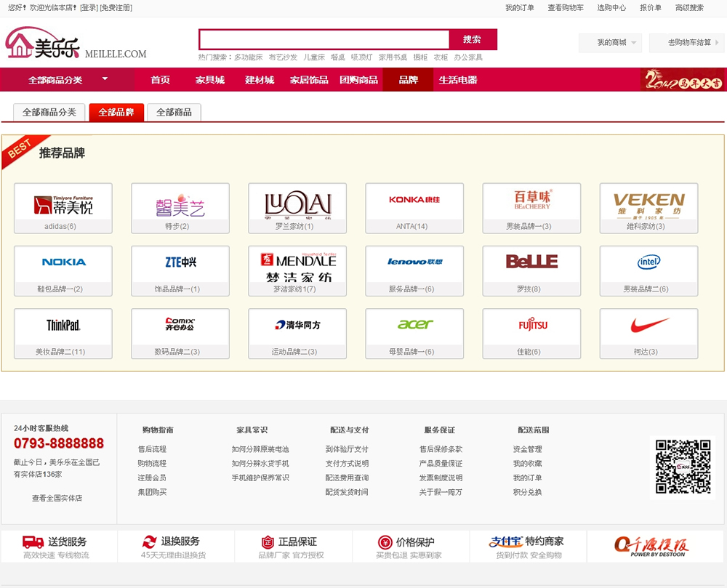Open the Lenovo brand logo tile
This screenshot has width=727, height=588.
click(414, 262)
